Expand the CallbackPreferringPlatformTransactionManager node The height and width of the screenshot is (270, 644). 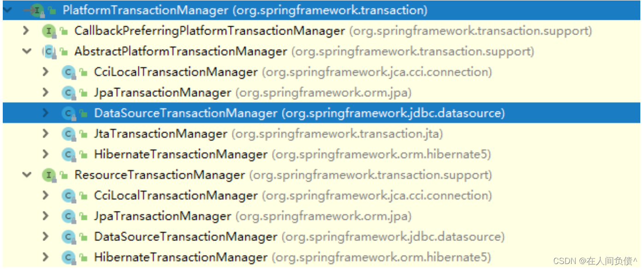tap(27, 31)
